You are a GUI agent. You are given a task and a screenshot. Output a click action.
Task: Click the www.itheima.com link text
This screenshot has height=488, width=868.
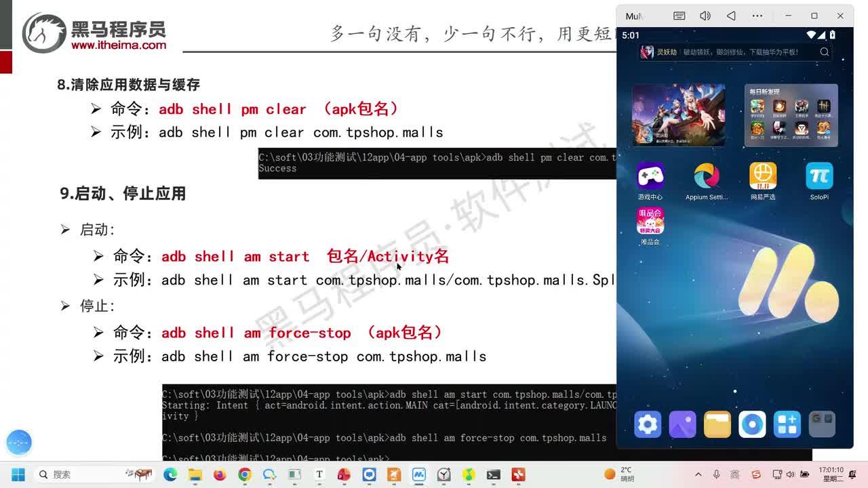click(119, 45)
